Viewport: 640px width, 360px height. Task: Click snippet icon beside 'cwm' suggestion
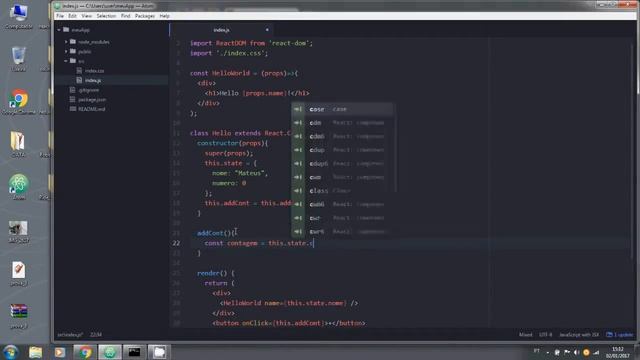click(x=298, y=177)
